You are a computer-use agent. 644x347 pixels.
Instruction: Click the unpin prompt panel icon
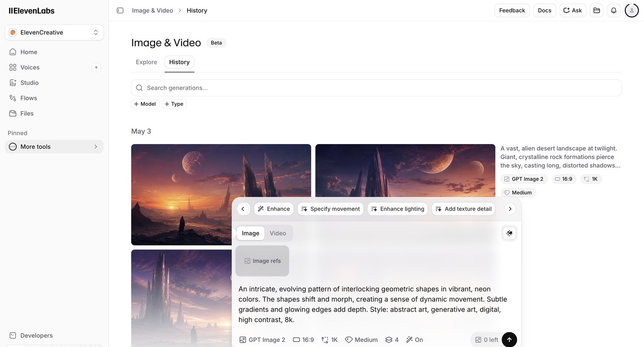coord(509,233)
